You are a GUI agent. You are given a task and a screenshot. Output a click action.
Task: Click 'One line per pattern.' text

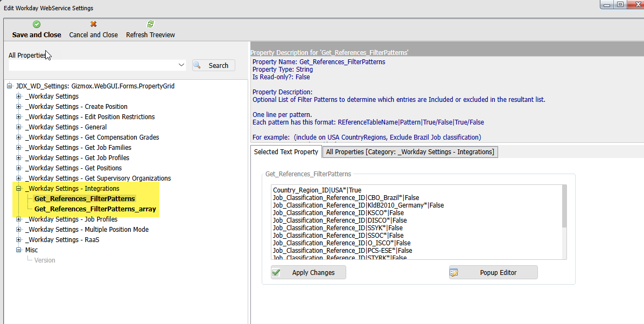click(x=282, y=115)
